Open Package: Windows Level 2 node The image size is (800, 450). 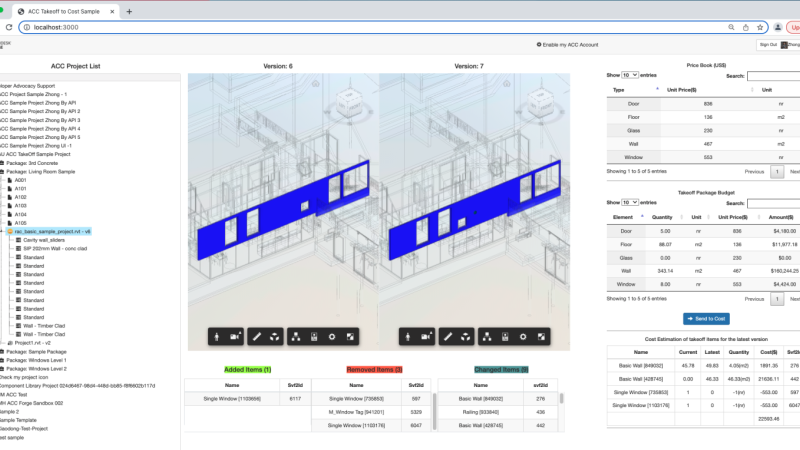point(36,369)
